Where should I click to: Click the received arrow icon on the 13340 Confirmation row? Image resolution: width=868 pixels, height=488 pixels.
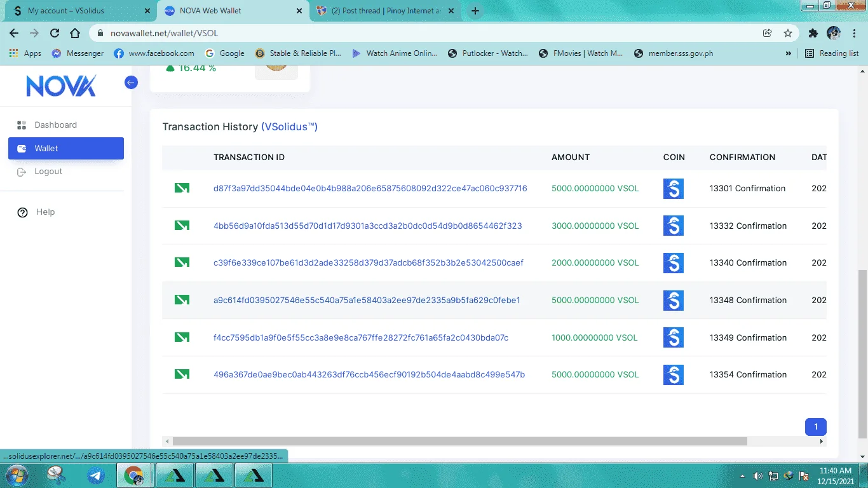182,262
